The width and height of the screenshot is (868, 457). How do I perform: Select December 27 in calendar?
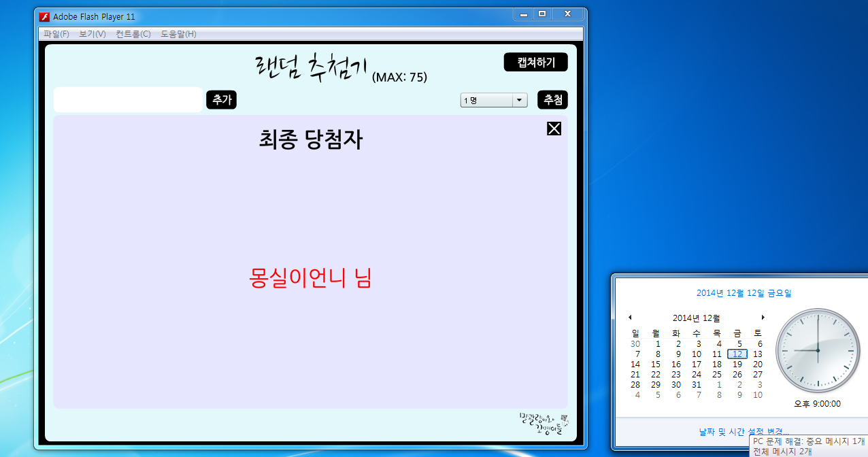[758, 375]
